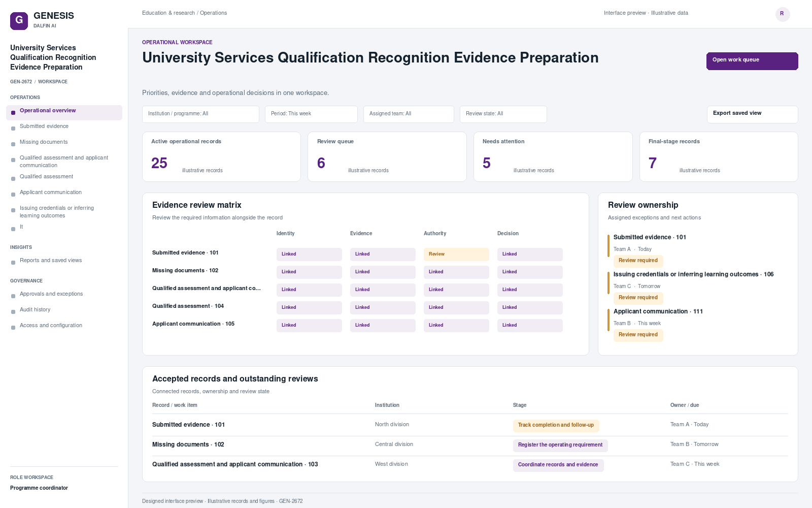
Task: Click the Genesis G logo icon
Action: click(x=19, y=21)
